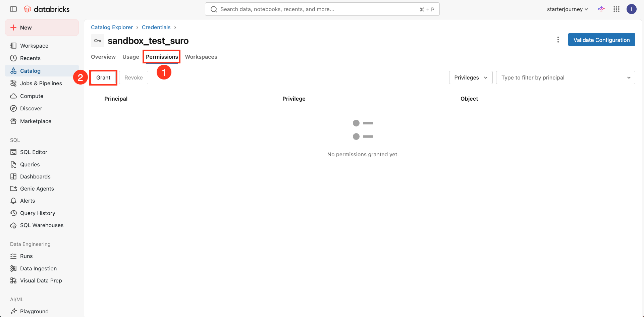Open Marketplace in the sidebar
Screen dimensions: 644x317
tap(42, 121)
